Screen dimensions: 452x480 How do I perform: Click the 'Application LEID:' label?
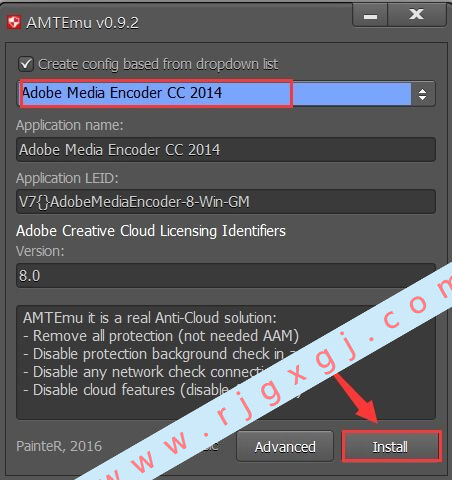tap(67, 178)
